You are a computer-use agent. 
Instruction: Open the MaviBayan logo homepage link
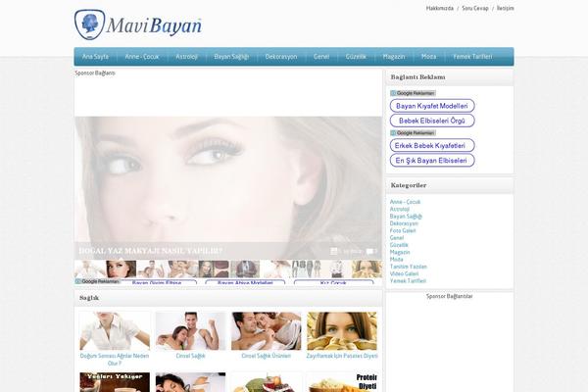tap(138, 24)
